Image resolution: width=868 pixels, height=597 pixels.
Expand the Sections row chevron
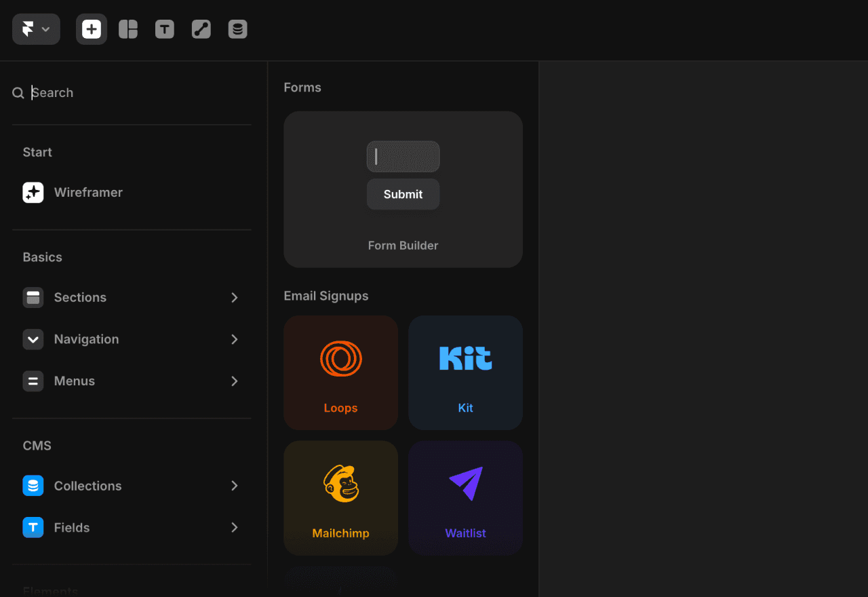coord(235,298)
